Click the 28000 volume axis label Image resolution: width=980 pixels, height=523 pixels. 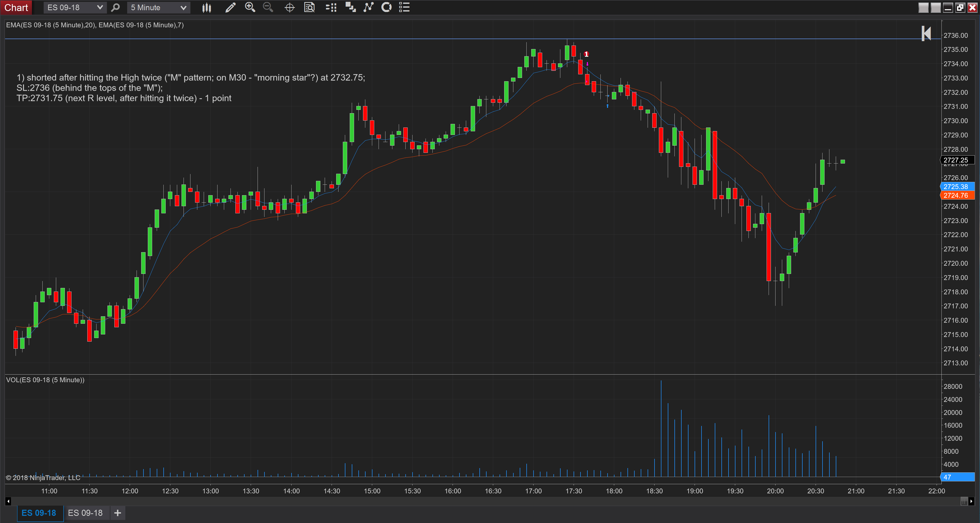pyautogui.click(x=953, y=386)
